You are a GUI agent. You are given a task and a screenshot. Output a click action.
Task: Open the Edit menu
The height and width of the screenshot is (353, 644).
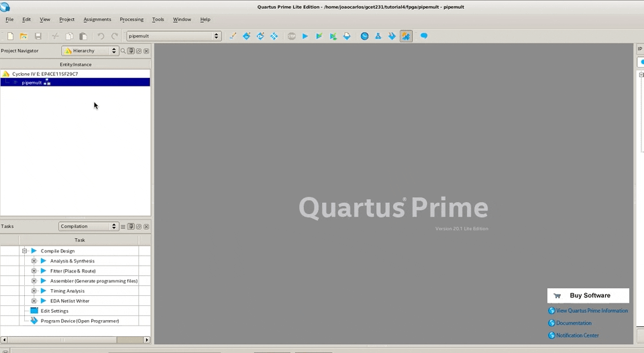pos(26,19)
